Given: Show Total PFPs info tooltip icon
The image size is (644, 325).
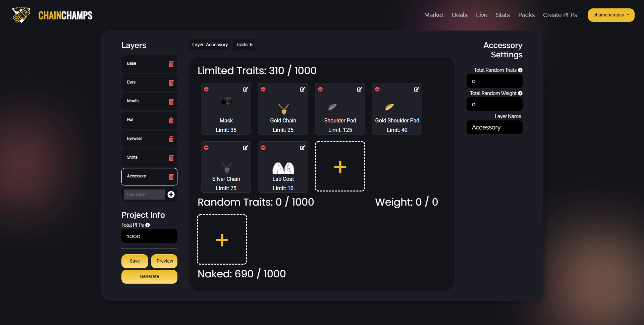Looking at the screenshot, I should click(x=148, y=225).
